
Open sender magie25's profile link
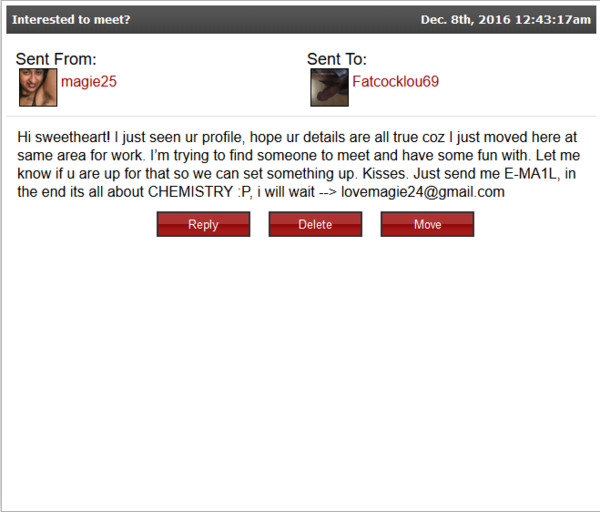89,82
